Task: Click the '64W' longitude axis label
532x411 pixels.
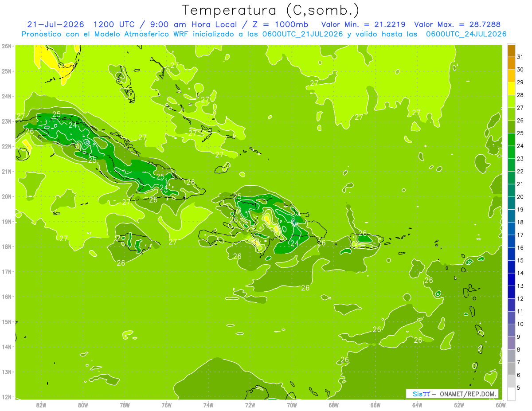Action: [x=417, y=405]
